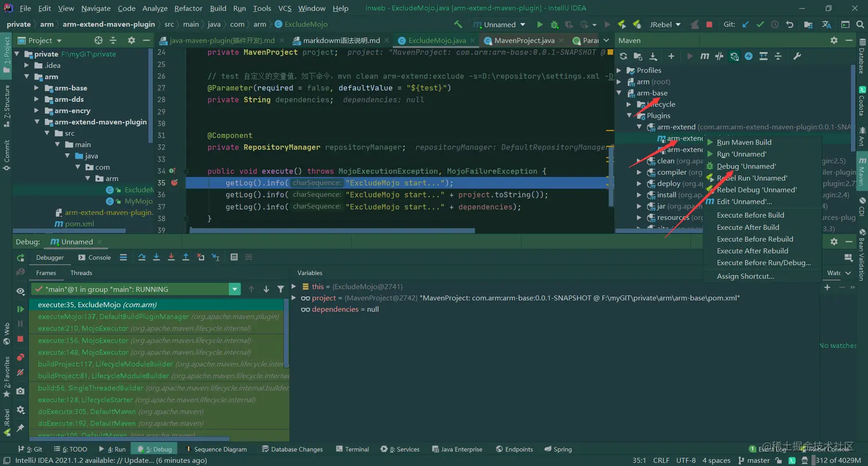Click the Git commit checkmark icon
The image size is (868, 466).
coord(760,25)
